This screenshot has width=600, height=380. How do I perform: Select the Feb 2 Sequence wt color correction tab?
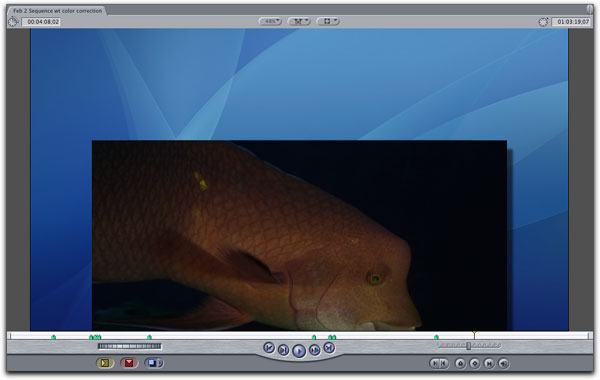click(x=57, y=11)
